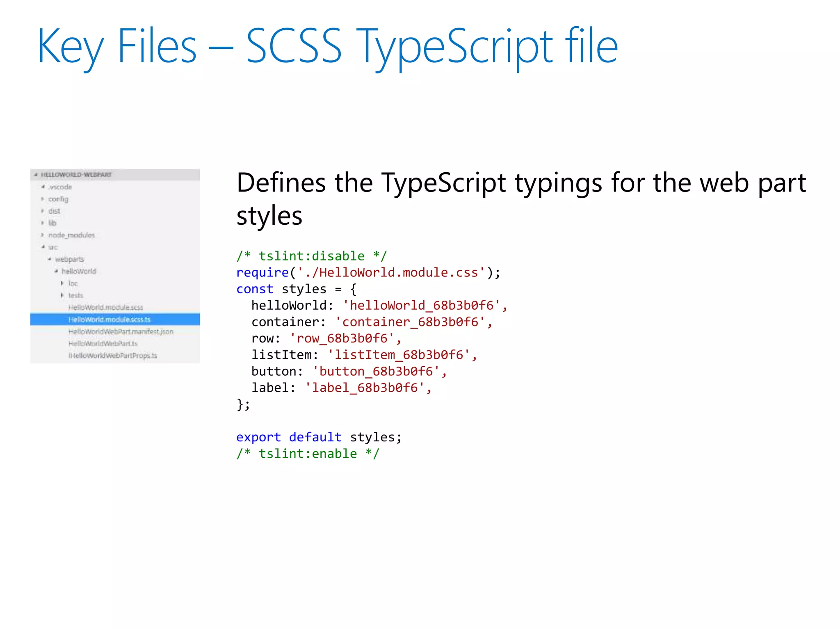The height and width of the screenshot is (630, 840).
Task: Click the 'const styles = {' line
Action: click(x=297, y=289)
